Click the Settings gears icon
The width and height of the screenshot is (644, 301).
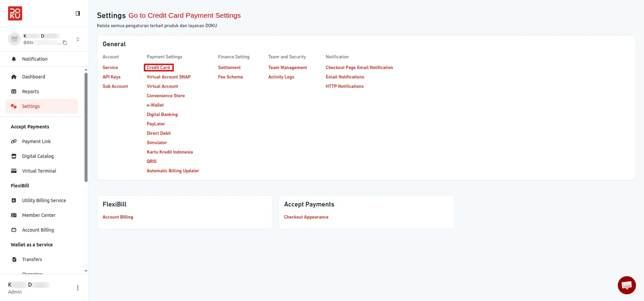(14, 106)
